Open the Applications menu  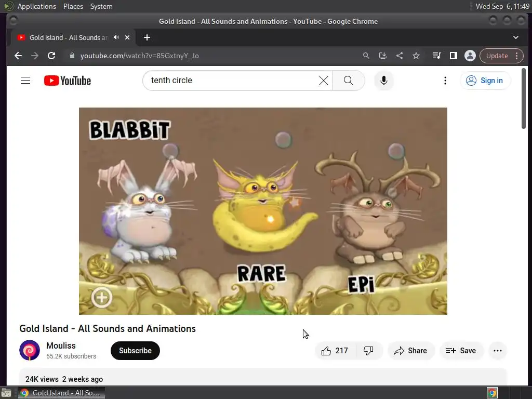pos(37,6)
